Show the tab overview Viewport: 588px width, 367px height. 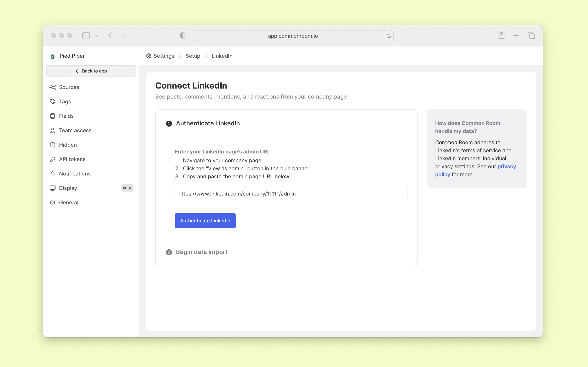click(531, 35)
